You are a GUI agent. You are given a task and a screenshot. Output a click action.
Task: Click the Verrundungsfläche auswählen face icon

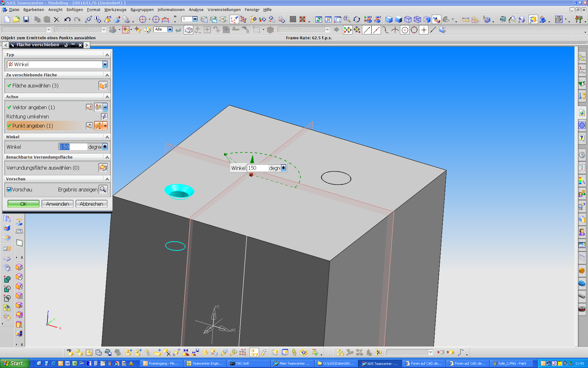[x=103, y=168]
